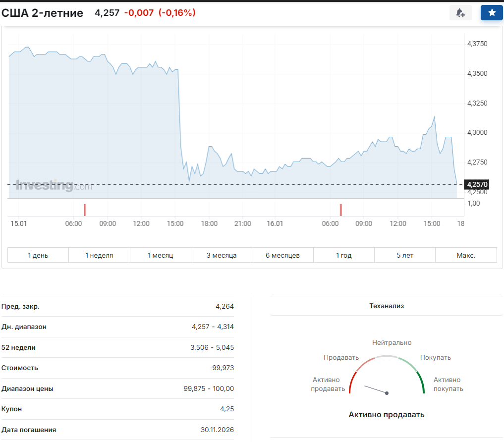Image resolution: width=504 pixels, height=442 pixels.
Task: Click the США 2-летние title
Action: 42,13
